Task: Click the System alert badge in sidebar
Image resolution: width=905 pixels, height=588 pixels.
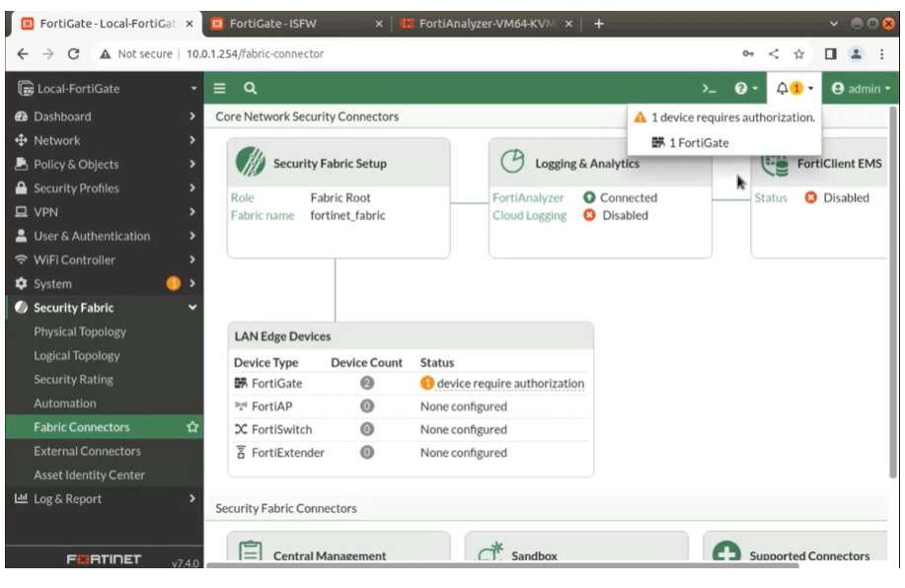Action: tap(173, 283)
